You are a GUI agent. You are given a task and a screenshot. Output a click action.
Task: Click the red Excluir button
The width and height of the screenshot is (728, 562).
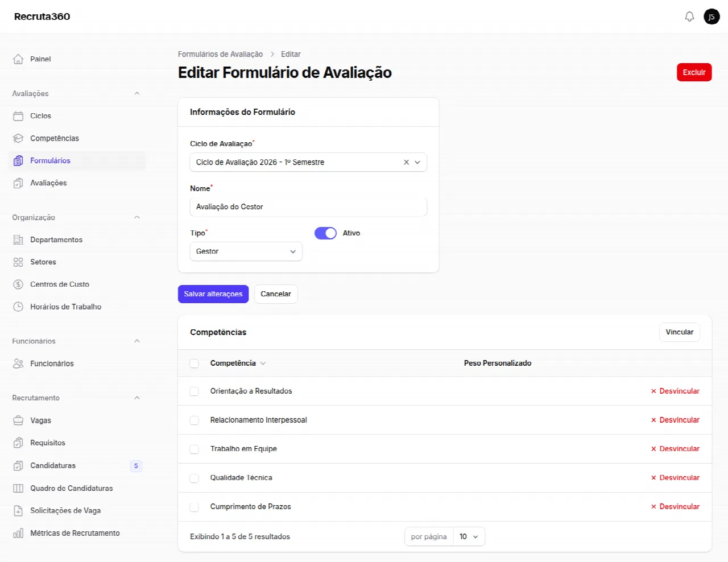pos(694,72)
